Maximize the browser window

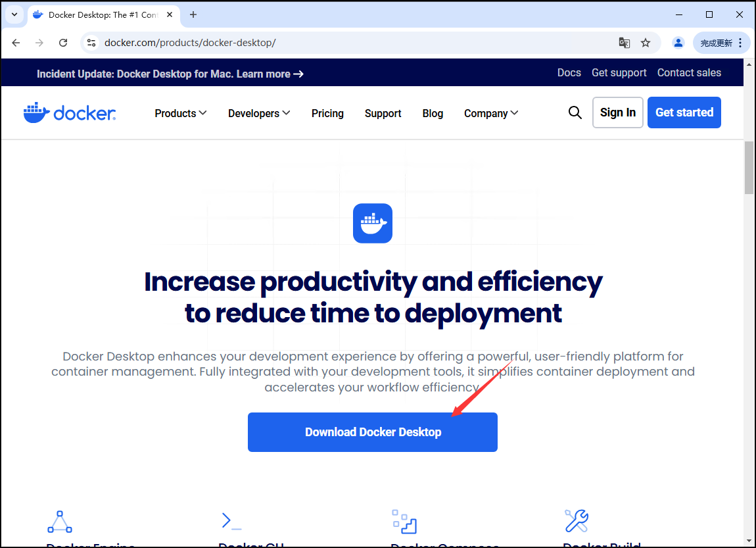coord(709,14)
